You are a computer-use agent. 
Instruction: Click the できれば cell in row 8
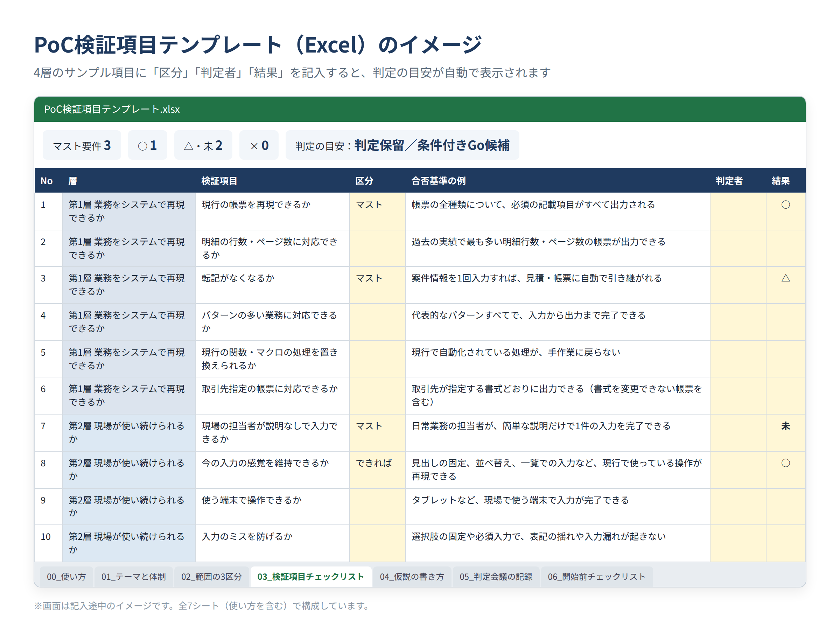tap(377, 469)
